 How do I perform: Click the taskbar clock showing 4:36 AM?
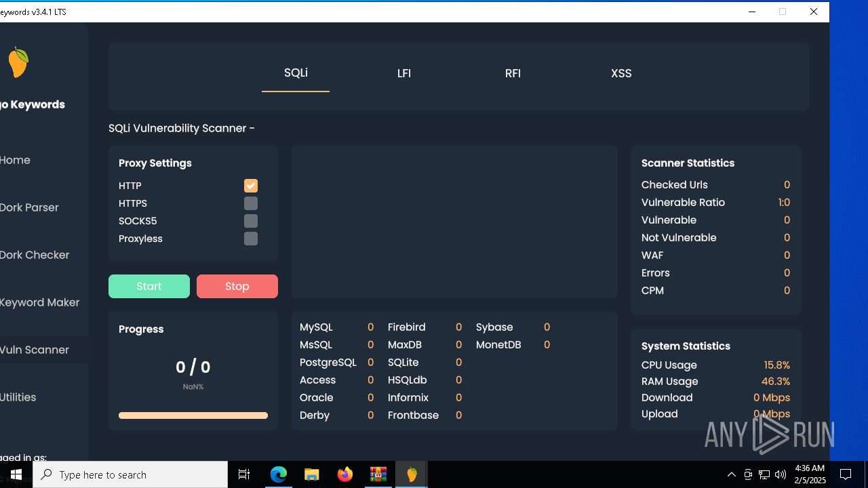[x=810, y=474]
